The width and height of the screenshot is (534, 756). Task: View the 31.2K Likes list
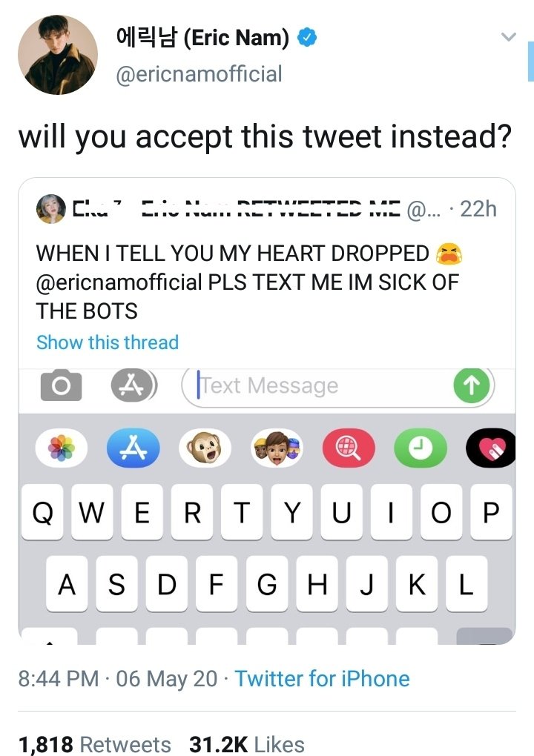pyautogui.click(x=247, y=744)
